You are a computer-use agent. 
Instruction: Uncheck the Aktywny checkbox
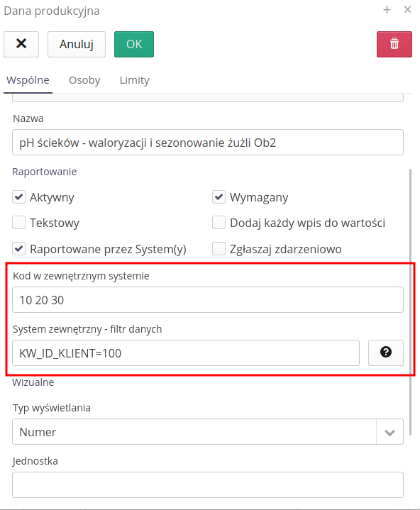(x=19, y=197)
